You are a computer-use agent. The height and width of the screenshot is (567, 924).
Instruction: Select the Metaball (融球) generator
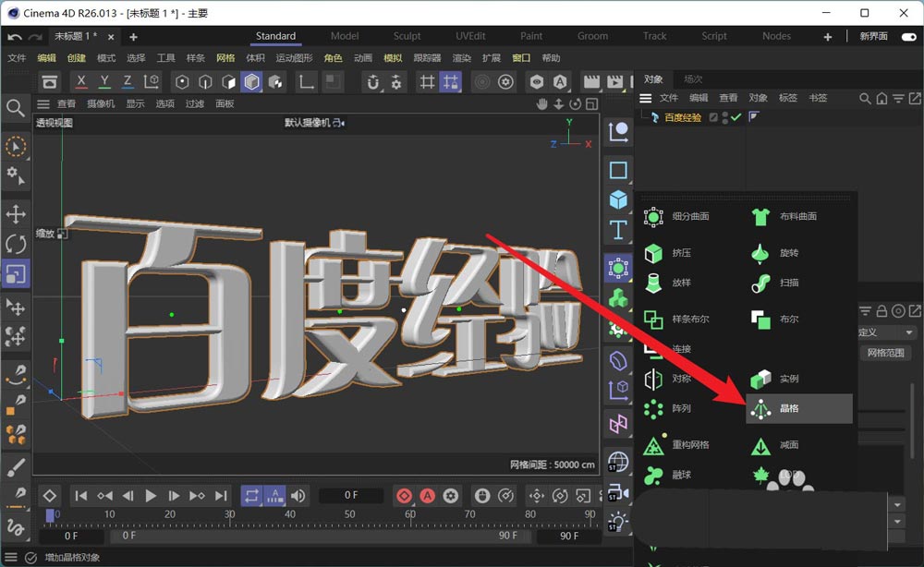[668, 475]
